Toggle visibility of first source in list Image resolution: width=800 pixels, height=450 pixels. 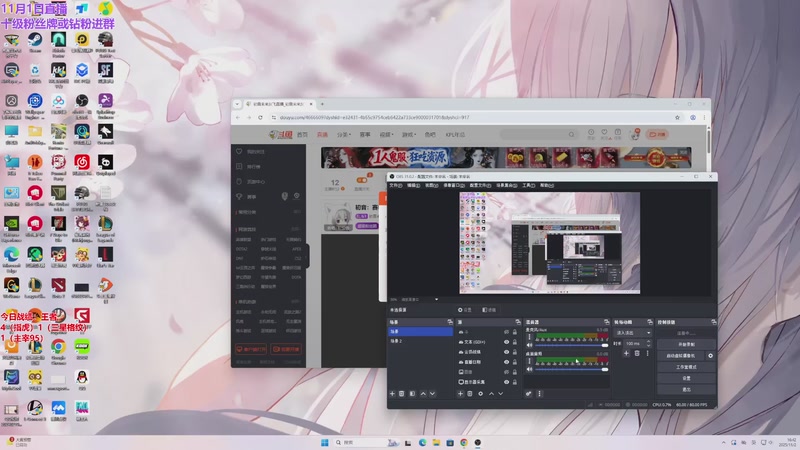[506, 332]
